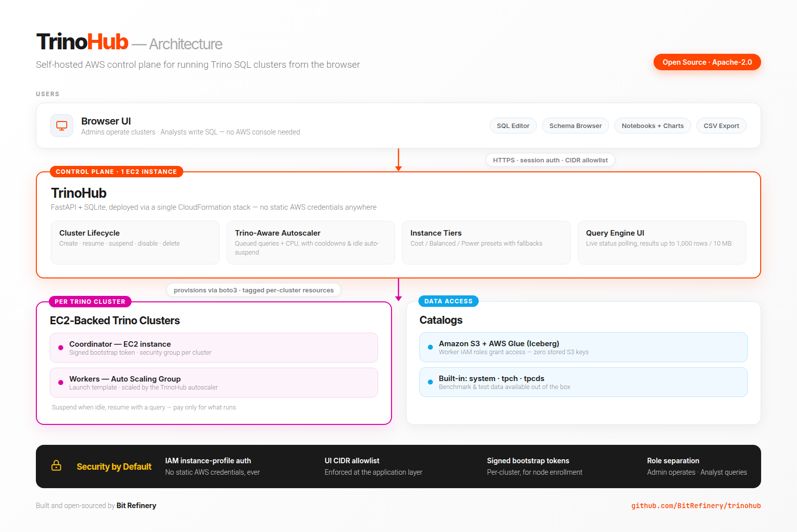This screenshot has height=532, width=797.
Task: Select the CSV Export pill
Action: pos(721,126)
